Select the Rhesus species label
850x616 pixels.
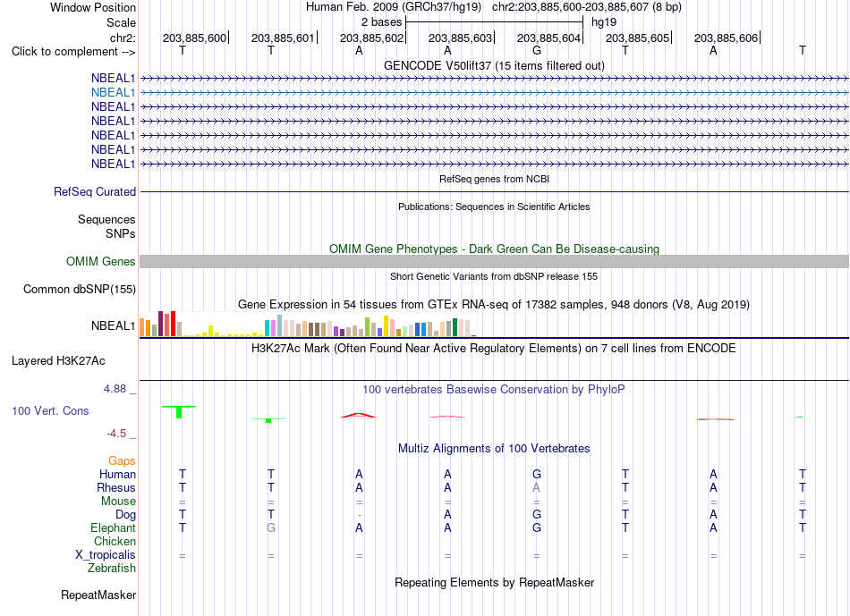coord(116,487)
